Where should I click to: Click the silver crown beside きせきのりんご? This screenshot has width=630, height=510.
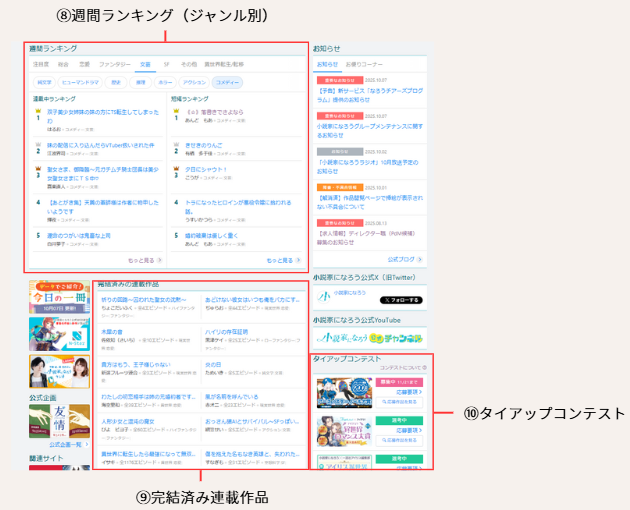click(176, 142)
